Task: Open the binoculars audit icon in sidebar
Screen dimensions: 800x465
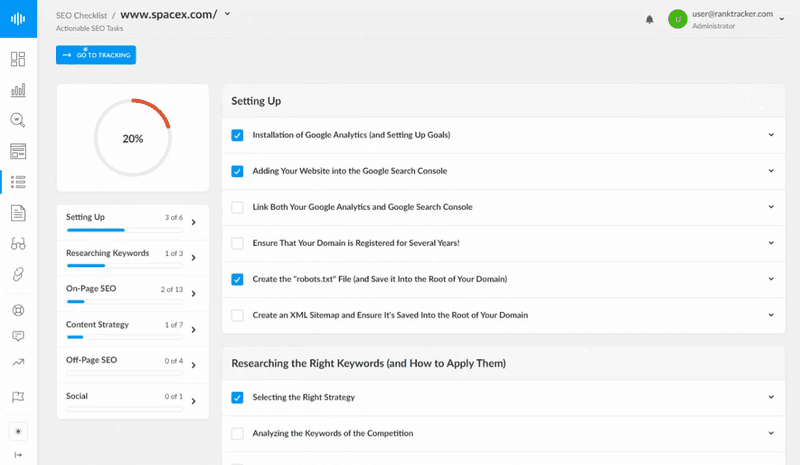Action: [18, 244]
